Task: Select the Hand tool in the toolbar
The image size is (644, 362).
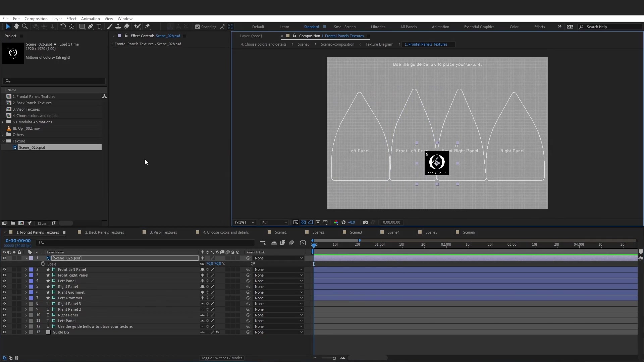Action: pos(16,26)
